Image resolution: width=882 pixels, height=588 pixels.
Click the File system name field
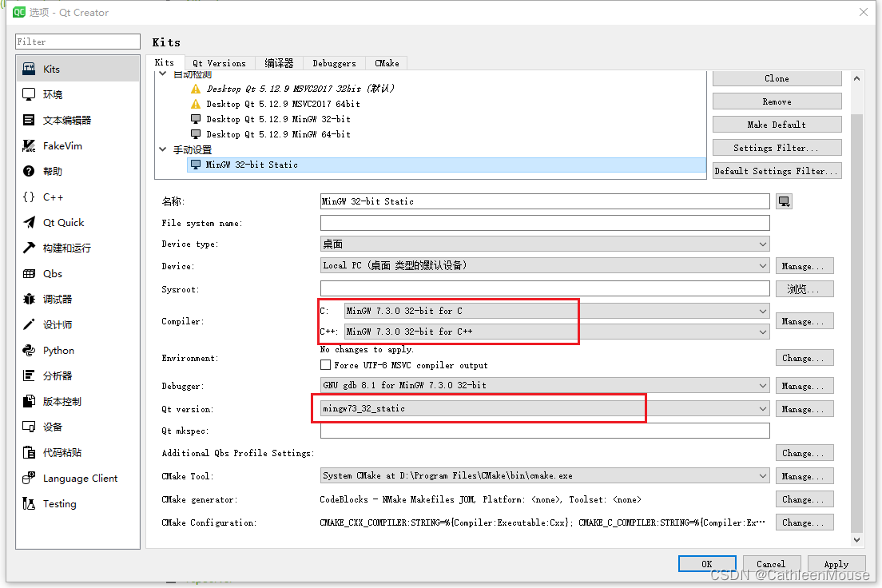click(545, 223)
